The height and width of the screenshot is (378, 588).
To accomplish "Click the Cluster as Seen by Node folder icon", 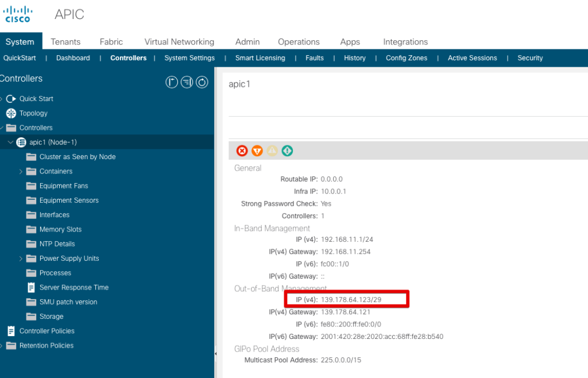I will (31, 157).
